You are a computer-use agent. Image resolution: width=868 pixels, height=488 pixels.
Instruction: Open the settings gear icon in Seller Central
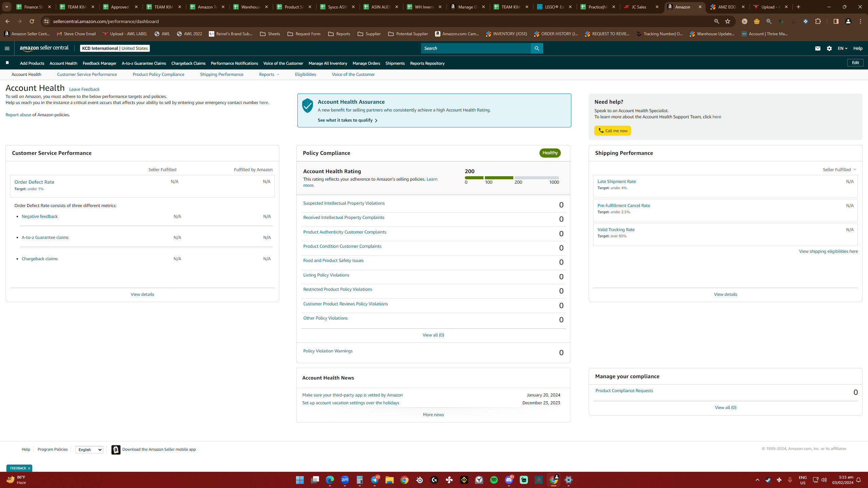[x=829, y=48]
